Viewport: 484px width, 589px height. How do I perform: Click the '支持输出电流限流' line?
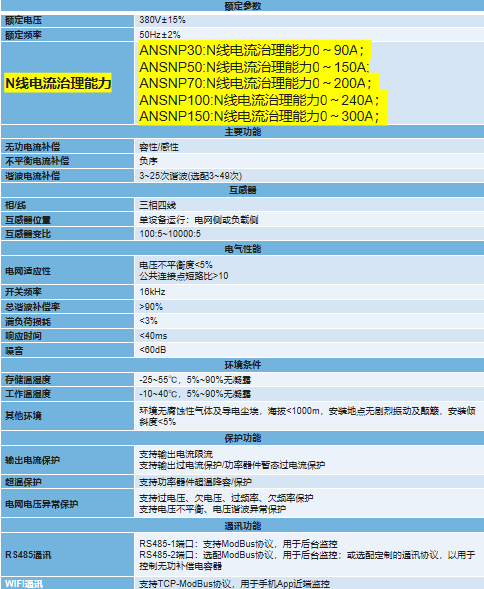point(176,454)
